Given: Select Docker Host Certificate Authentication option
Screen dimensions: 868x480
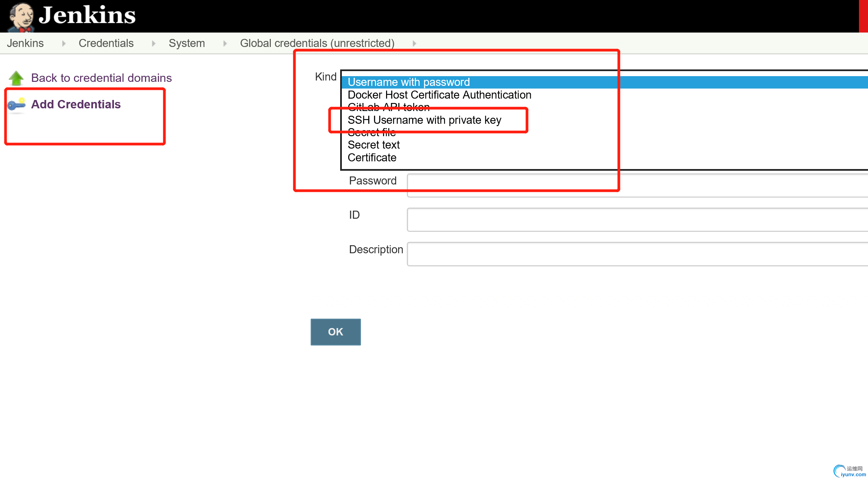Looking at the screenshot, I should click(605, 95).
